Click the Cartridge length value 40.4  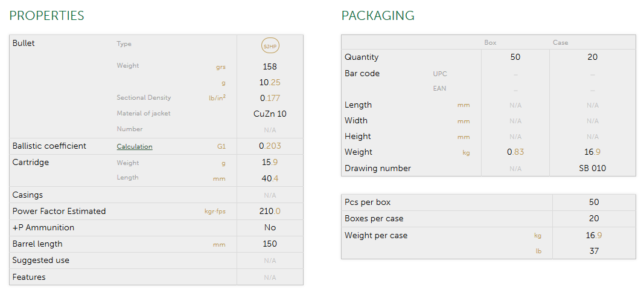[270, 179]
